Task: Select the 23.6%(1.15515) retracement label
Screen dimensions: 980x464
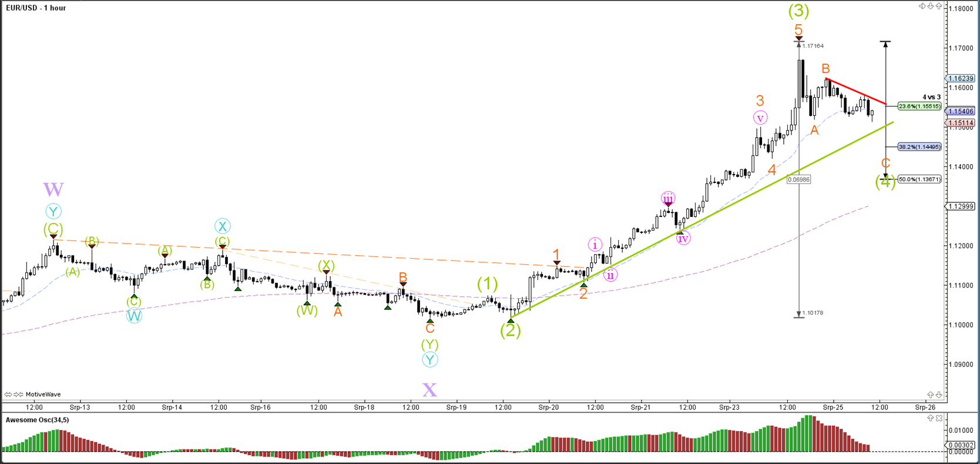Action: point(919,106)
